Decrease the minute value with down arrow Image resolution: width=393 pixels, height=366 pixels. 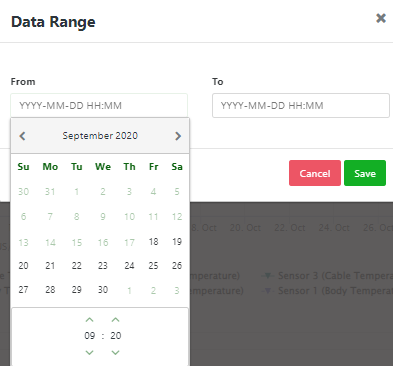coord(115,352)
